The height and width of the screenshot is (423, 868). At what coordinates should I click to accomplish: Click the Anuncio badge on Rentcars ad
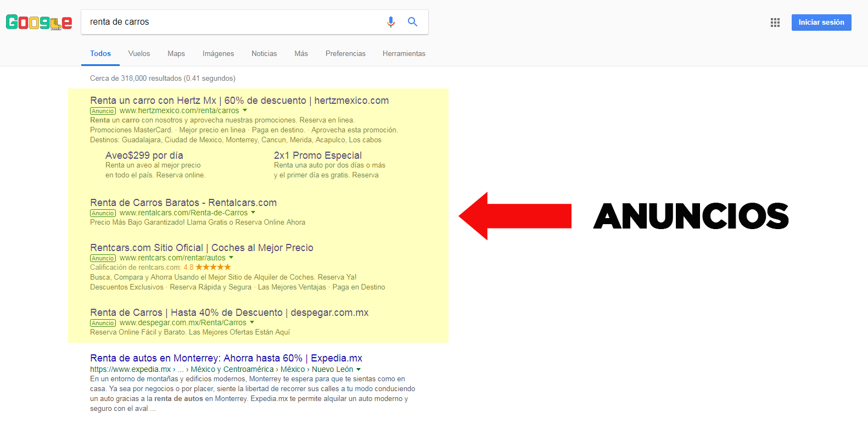click(x=103, y=258)
